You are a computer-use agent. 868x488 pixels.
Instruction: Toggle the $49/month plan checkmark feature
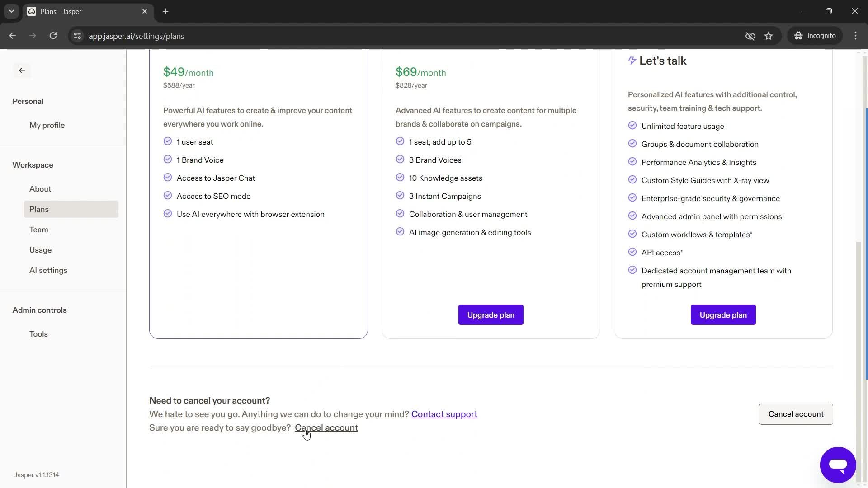[168, 141]
